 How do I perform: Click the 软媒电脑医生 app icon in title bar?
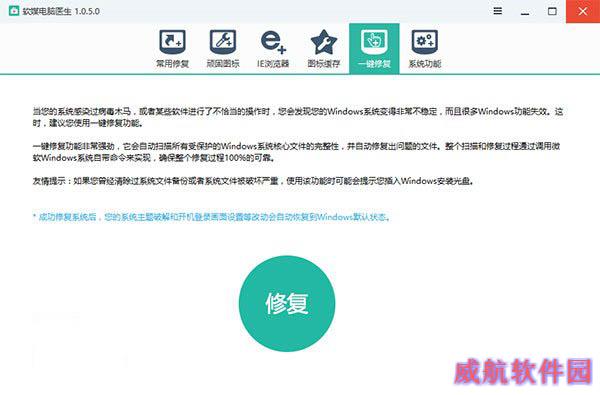14,11
